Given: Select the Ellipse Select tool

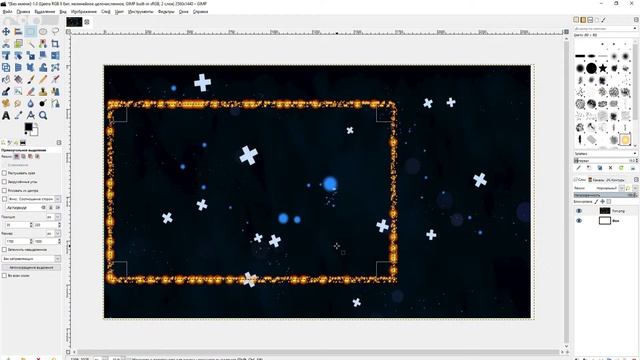Looking at the screenshot, I should tap(42, 31).
